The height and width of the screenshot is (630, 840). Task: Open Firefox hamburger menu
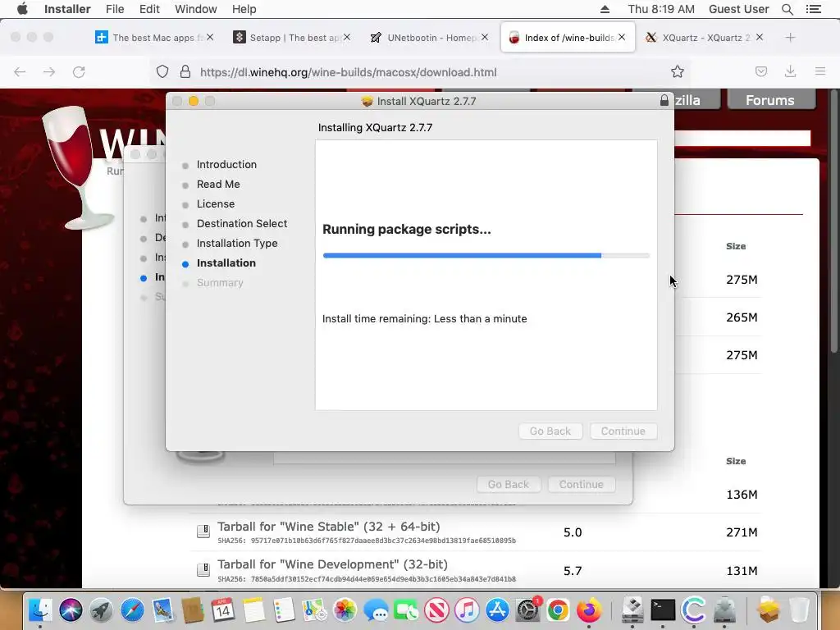819,71
